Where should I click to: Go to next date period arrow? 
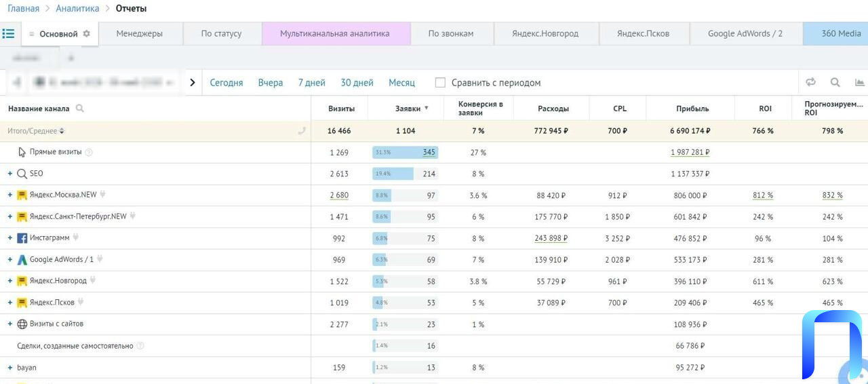(x=193, y=82)
